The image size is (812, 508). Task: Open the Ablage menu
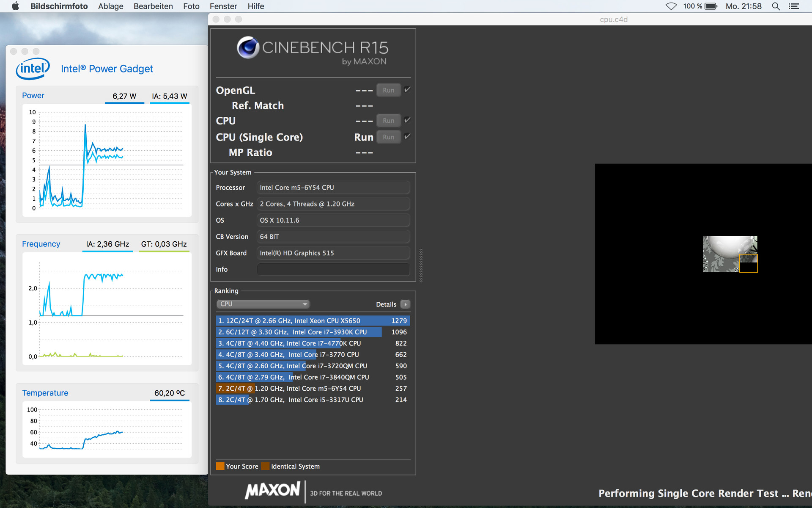(110, 6)
